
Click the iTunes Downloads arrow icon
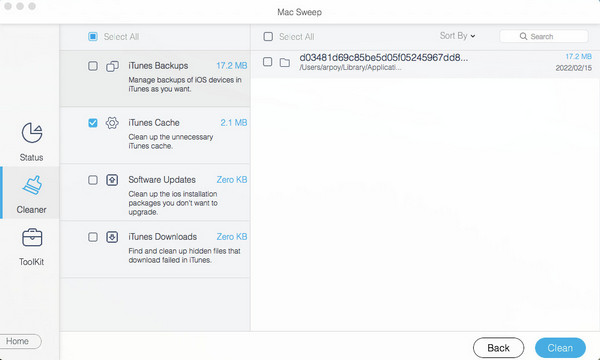pyautogui.click(x=112, y=237)
